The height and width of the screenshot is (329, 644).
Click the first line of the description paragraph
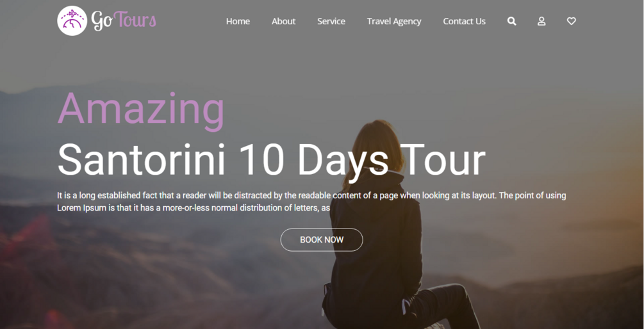(x=311, y=196)
